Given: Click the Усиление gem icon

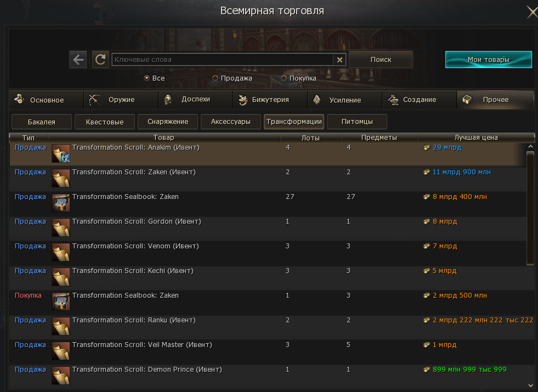Looking at the screenshot, I should click(x=316, y=100).
